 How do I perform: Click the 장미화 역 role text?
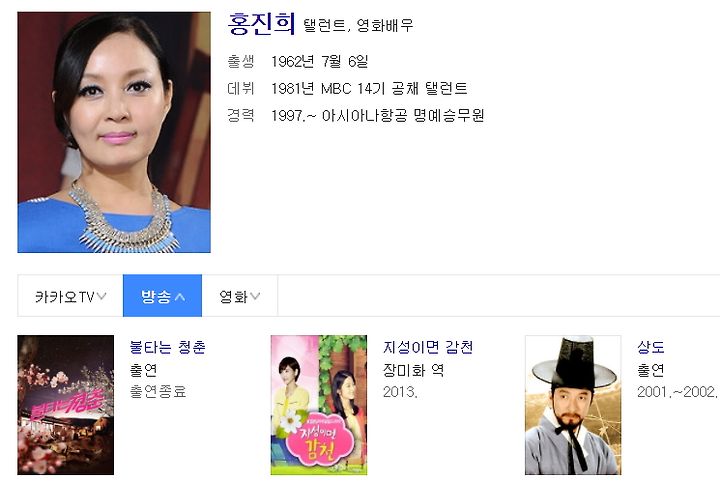[x=413, y=369]
